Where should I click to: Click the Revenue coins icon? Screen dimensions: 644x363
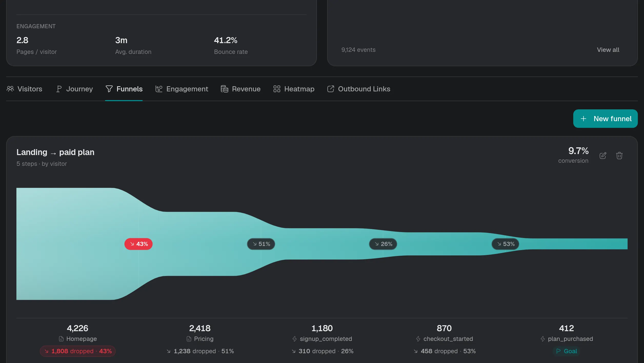(x=225, y=89)
